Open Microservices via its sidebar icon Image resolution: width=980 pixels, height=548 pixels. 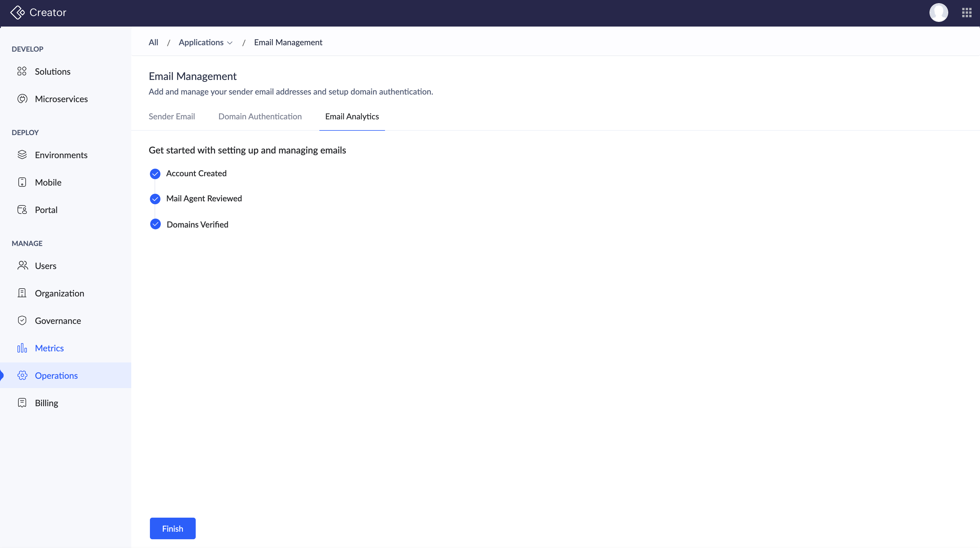pos(22,99)
